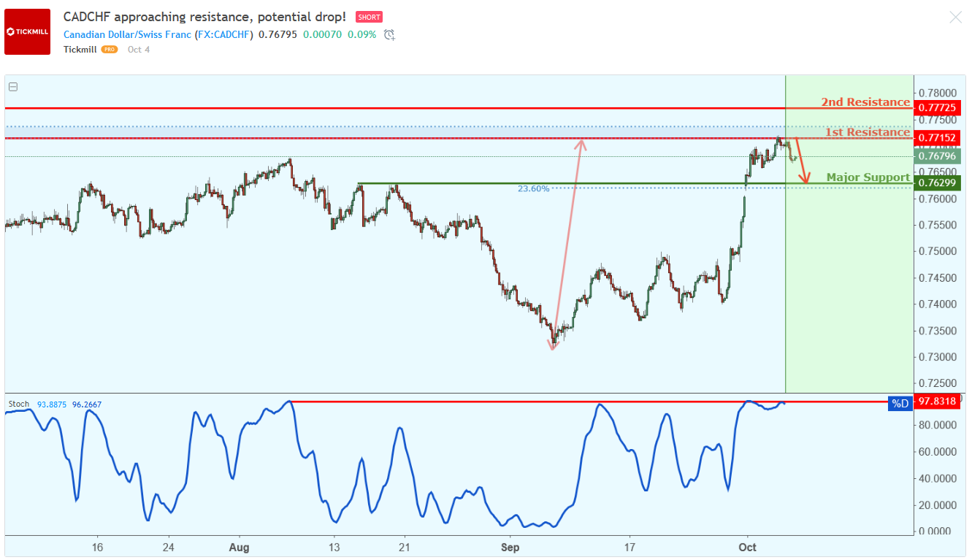The width and height of the screenshot is (972, 560).
Task: Click the 0.77725 red price label
Action: [x=937, y=108]
